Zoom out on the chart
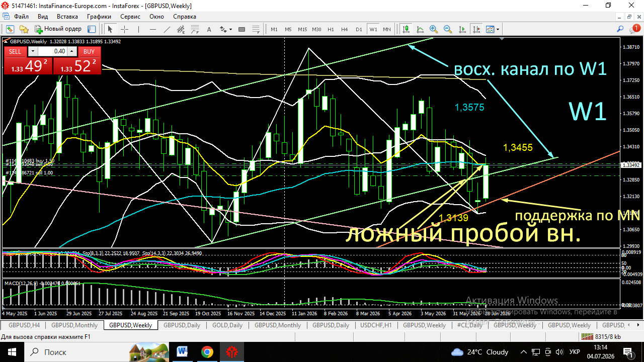 pyautogui.click(x=448, y=29)
